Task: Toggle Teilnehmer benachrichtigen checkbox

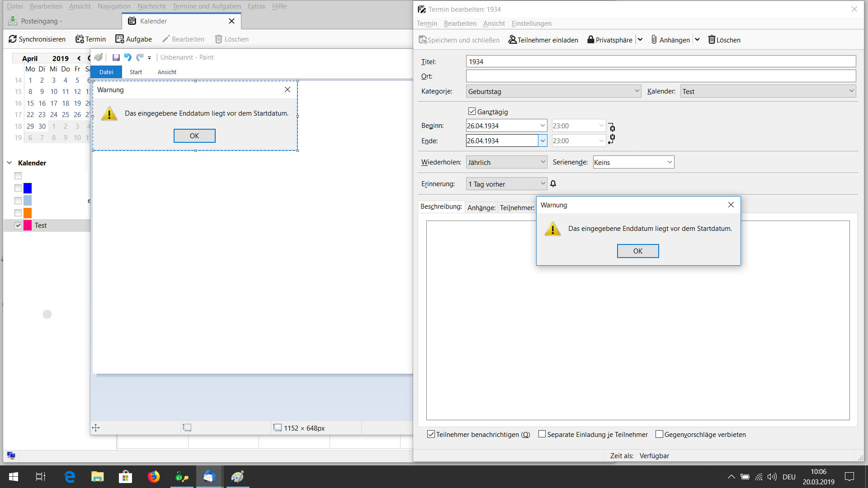Action: tap(431, 434)
